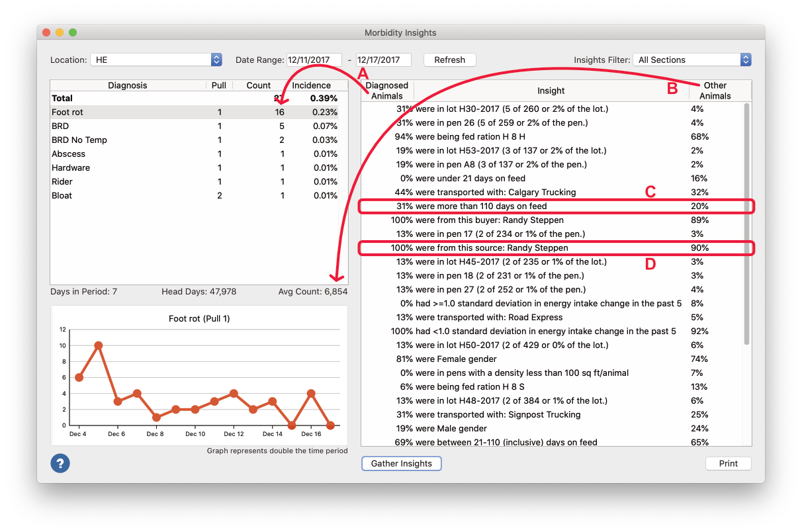Select insight about lot H45-2017
802x532 pixels.
pos(552,261)
